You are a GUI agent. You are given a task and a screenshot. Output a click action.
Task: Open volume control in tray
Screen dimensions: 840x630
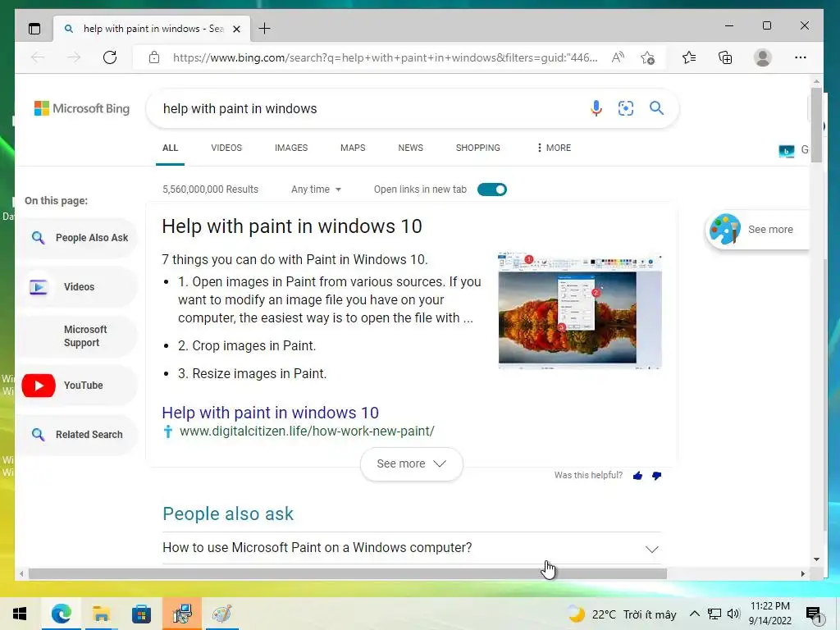733,614
